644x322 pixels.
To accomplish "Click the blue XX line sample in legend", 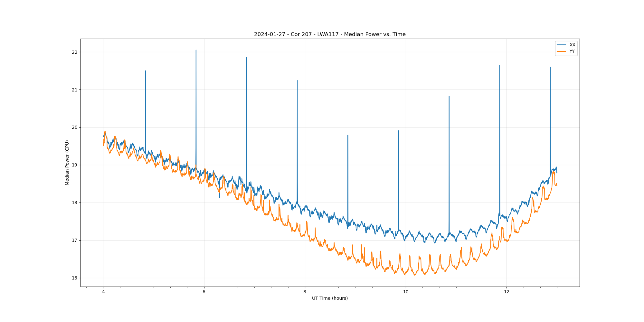I will click(562, 45).
